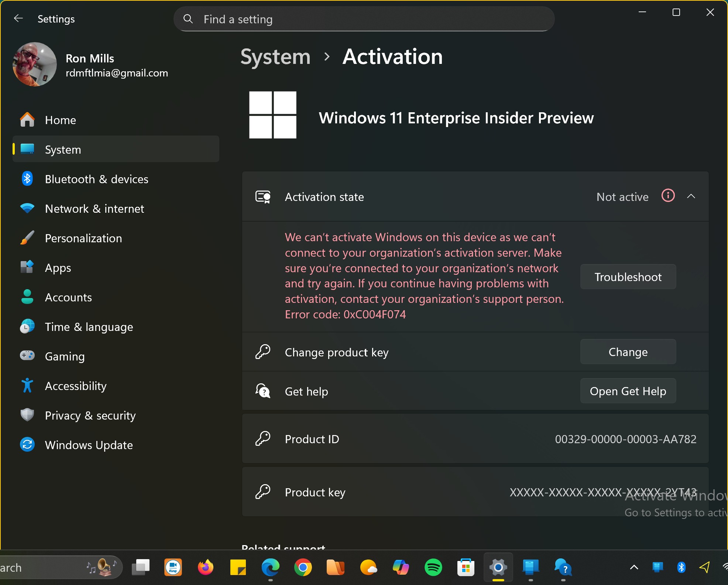
Task: Click Ron Mills profile picture
Action: click(x=34, y=64)
